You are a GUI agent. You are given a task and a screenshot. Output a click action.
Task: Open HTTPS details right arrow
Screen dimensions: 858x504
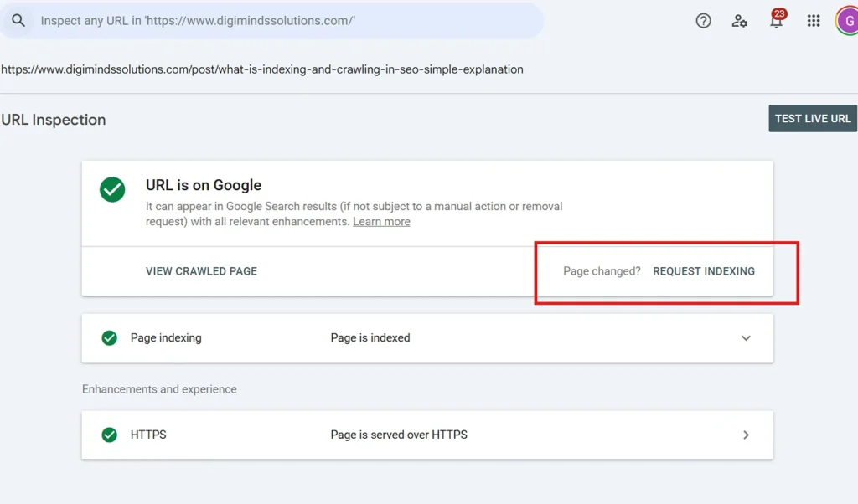point(746,435)
